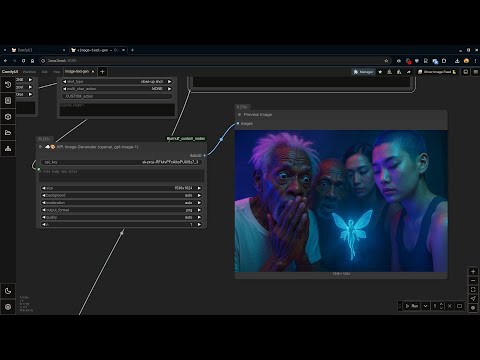The height and width of the screenshot is (360, 480).
Task: Switch to the first ComfyUI browser tab
Action: coord(38,50)
